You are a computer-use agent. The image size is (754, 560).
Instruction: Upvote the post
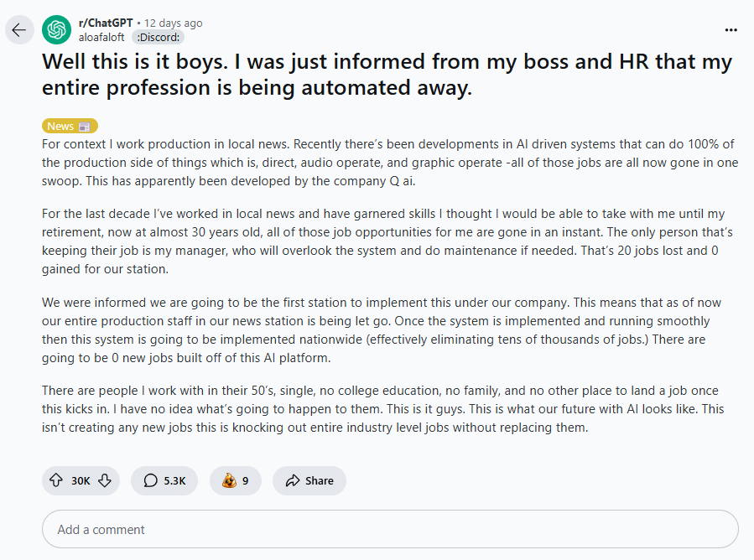(56, 480)
